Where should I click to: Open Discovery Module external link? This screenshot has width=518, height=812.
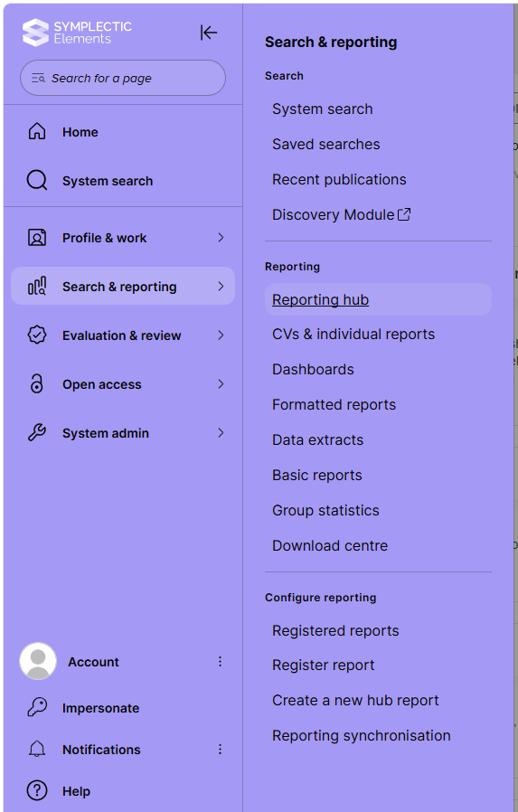341,214
